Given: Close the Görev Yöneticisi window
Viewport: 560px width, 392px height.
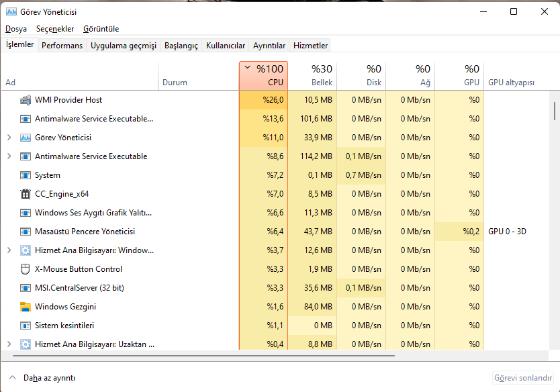Looking at the screenshot, I should [545, 12].
